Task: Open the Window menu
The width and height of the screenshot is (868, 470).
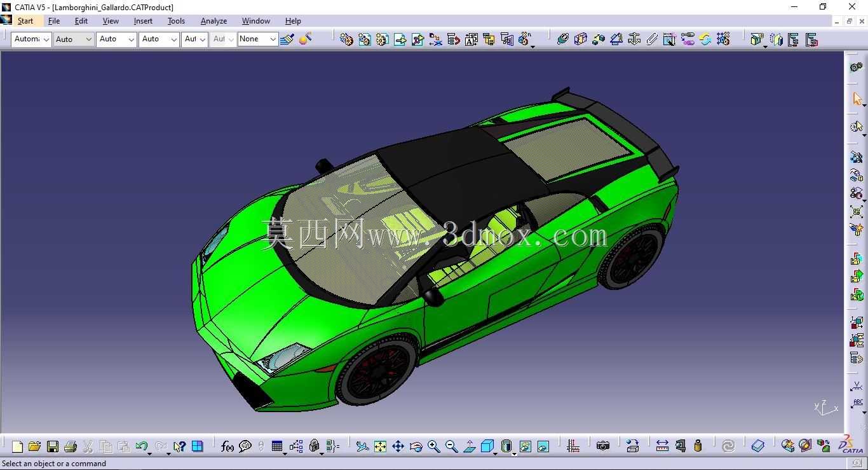Action: [256, 21]
